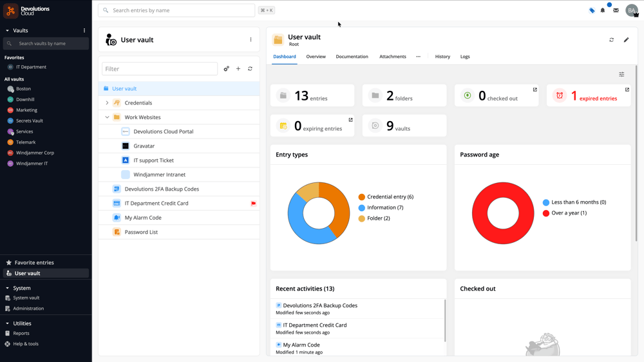Switch to the Documentation tab
Image resolution: width=644 pixels, height=362 pixels.
pos(352,57)
